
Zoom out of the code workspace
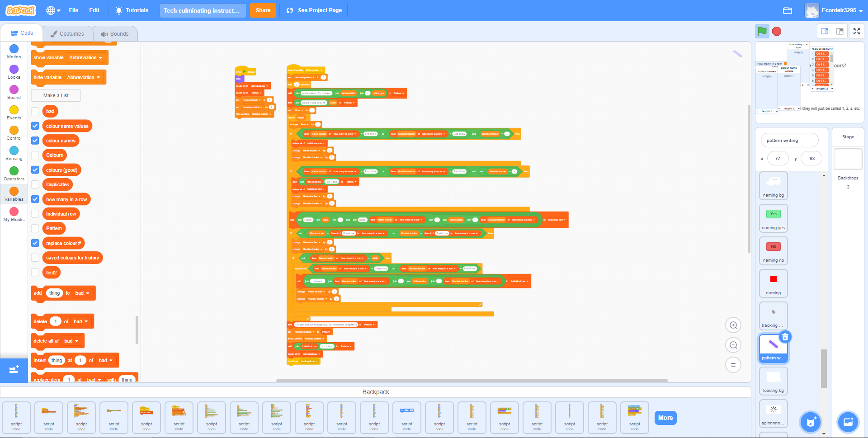[733, 345]
